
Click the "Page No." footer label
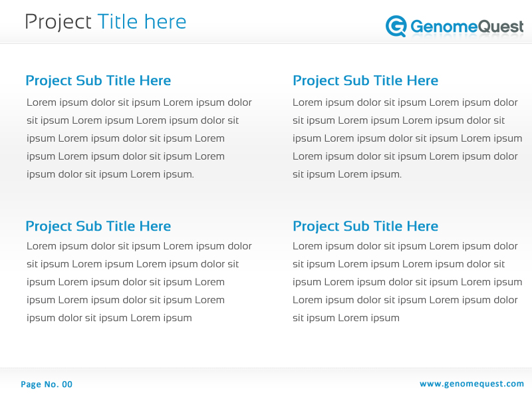pyautogui.click(x=39, y=384)
